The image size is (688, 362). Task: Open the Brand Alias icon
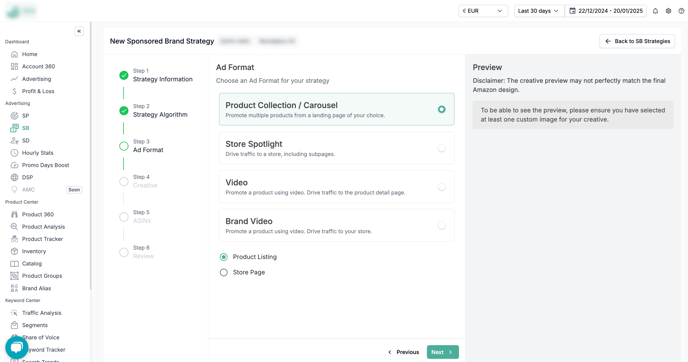pyautogui.click(x=14, y=288)
